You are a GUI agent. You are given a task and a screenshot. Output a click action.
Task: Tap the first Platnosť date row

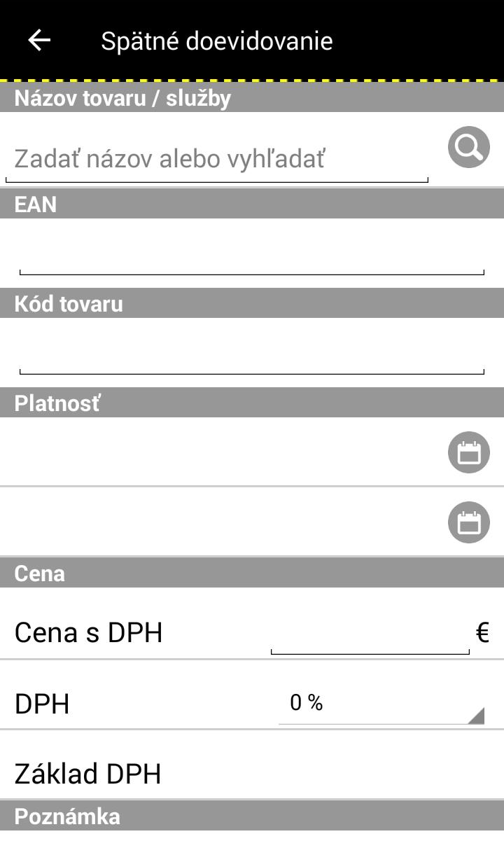[252, 452]
